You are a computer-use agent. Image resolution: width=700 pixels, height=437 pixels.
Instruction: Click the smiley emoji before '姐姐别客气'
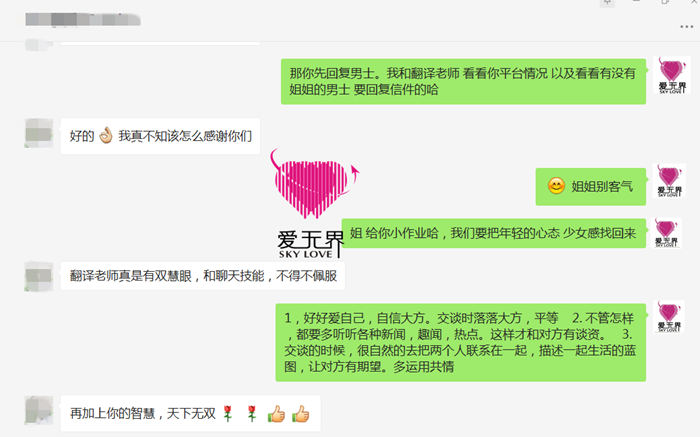coord(556,186)
